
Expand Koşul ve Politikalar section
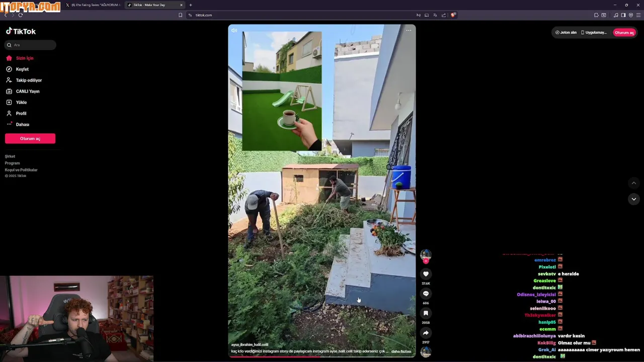tap(21, 170)
